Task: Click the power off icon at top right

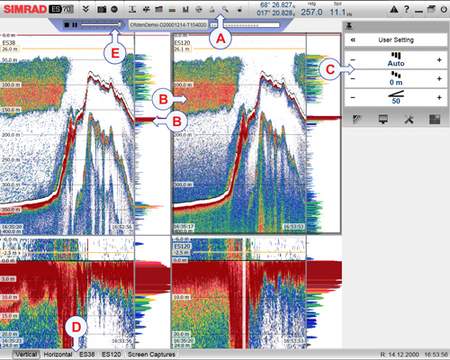Action: click(444, 9)
